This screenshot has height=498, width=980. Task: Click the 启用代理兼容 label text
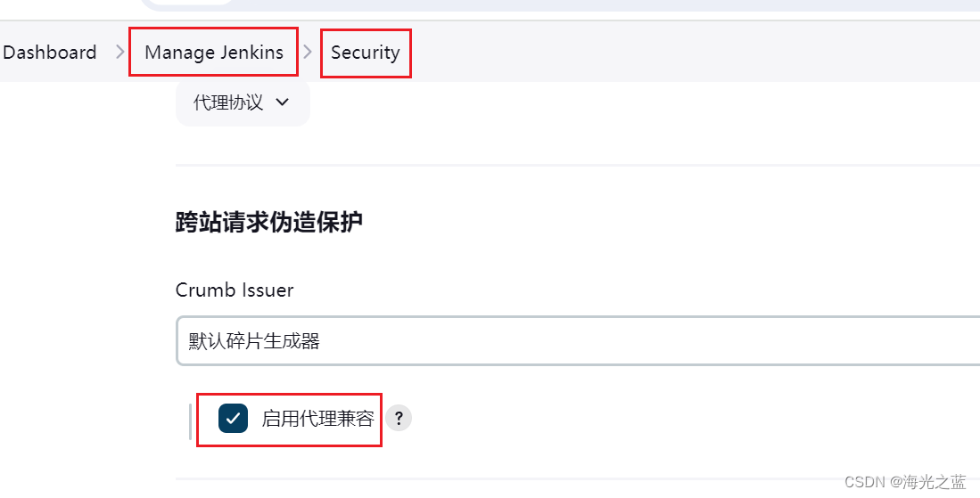[x=317, y=418]
